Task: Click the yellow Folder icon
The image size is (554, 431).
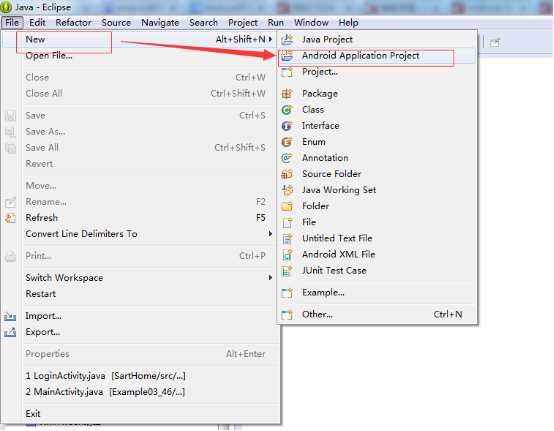Action: 287,206
